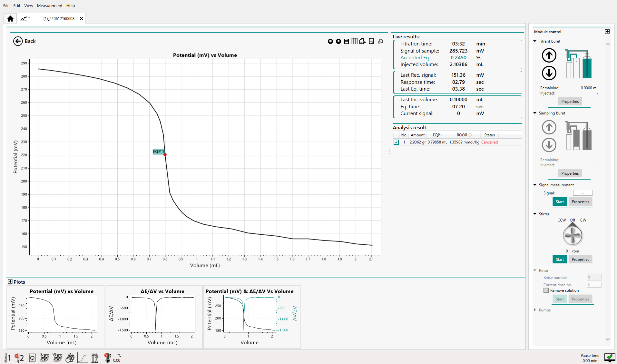
Task: Click the home icon tab
Action: (x=10, y=18)
